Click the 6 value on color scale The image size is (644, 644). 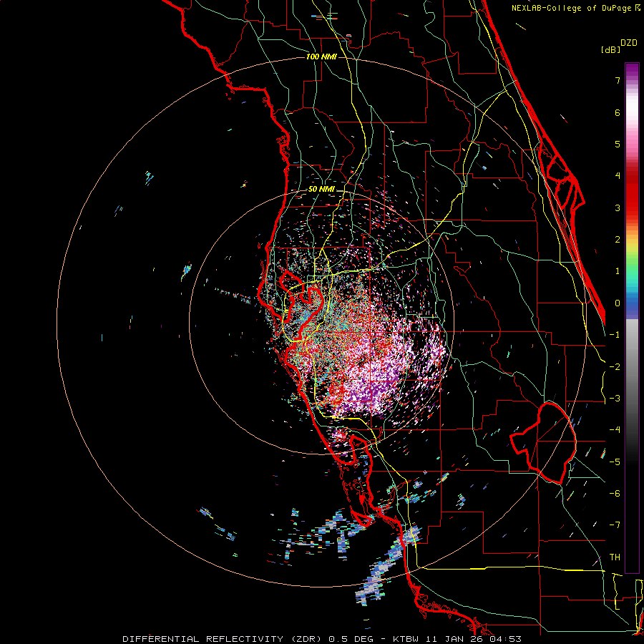[x=618, y=112]
